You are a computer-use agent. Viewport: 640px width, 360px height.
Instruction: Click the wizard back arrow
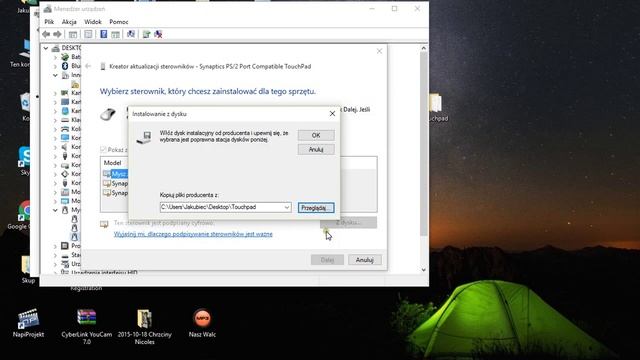point(88,66)
